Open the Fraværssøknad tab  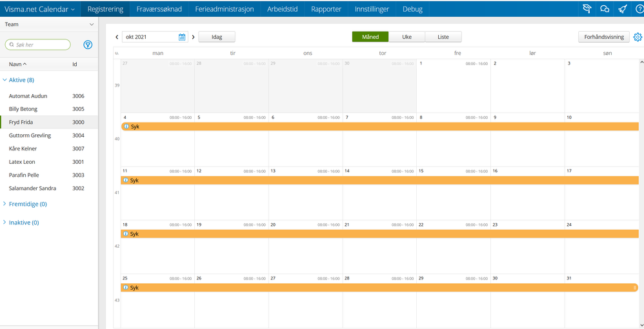point(159,9)
